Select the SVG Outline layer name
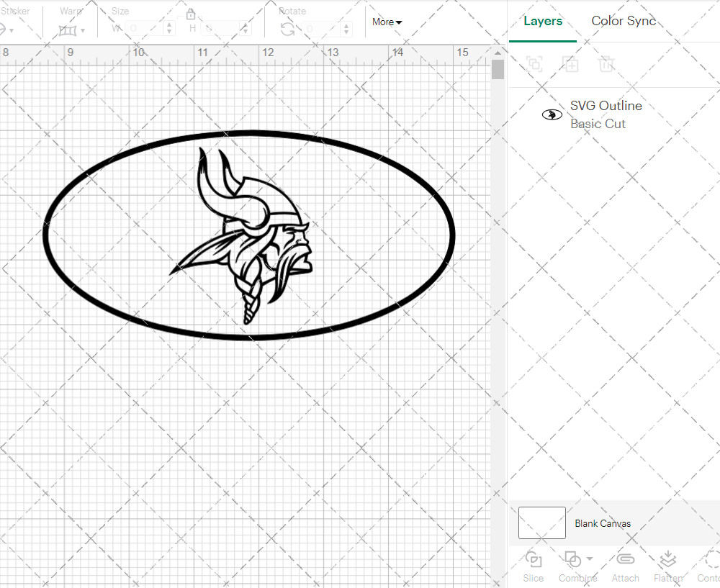 606,106
